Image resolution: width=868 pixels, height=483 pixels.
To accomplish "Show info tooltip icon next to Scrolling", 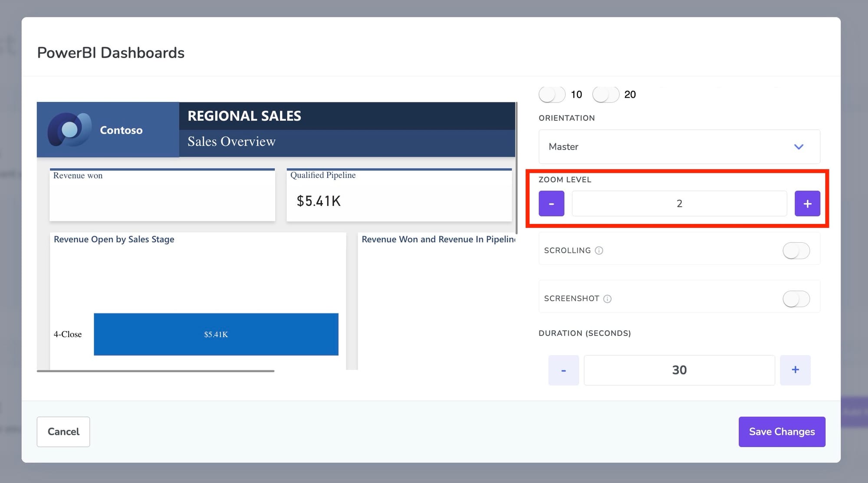I will [599, 250].
